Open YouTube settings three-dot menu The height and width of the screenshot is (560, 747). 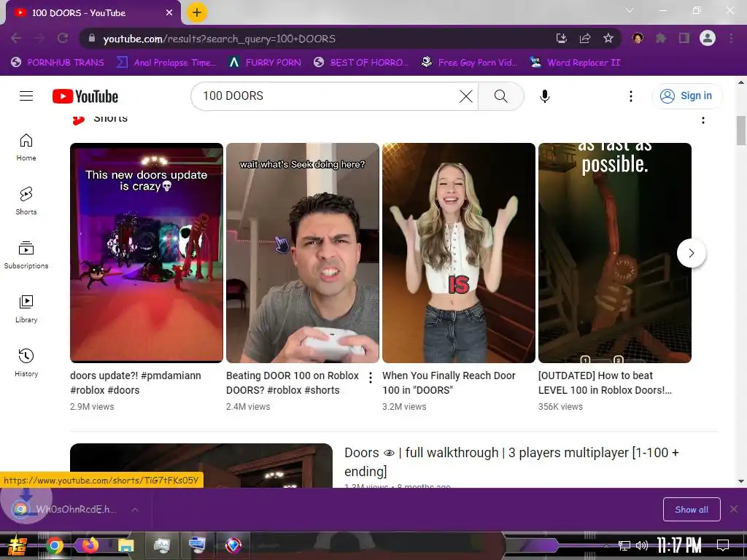(x=631, y=96)
